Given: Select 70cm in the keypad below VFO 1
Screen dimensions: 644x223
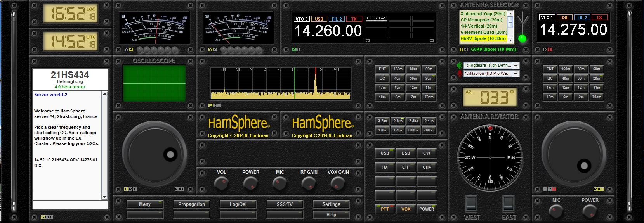Looking at the screenshot, I should 597,97.
